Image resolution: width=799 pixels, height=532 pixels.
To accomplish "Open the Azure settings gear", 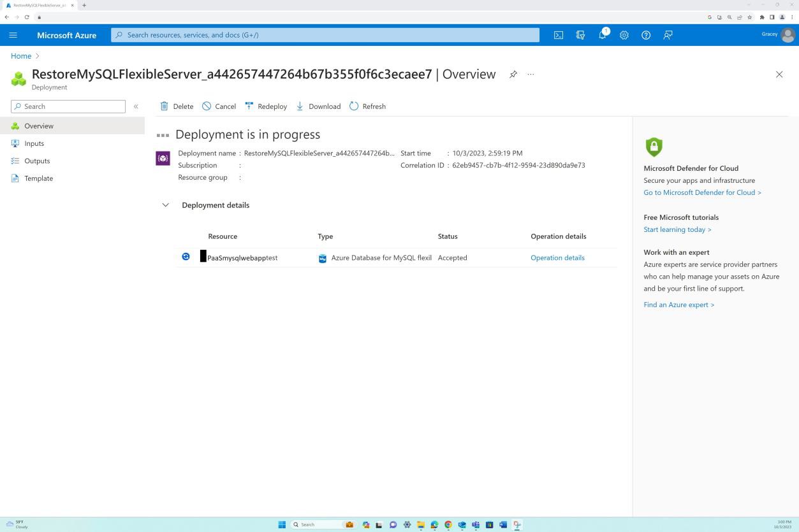I will tap(624, 35).
